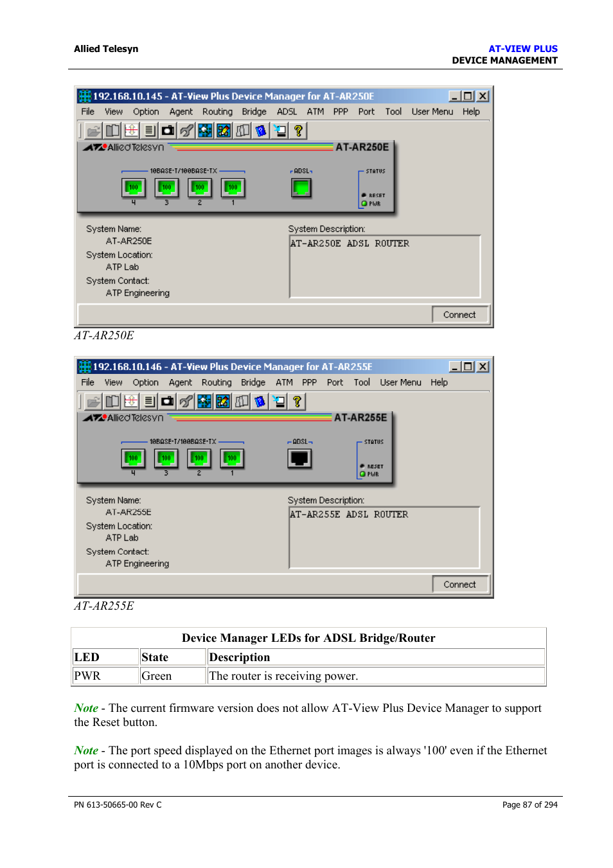Click the system name value 'AT-AR255E'

click(x=129, y=512)
